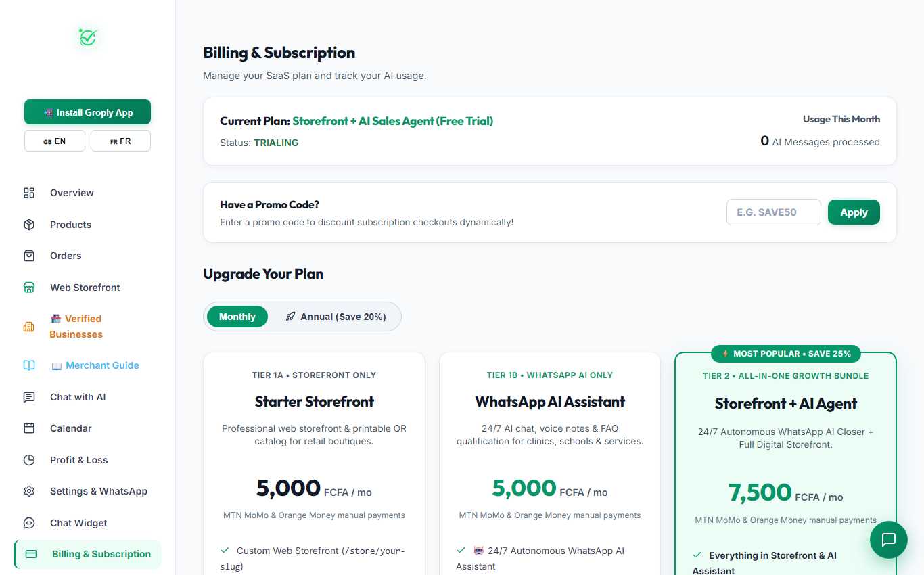This screenshot has height=575, width=924.
Task: Switch language to FR
Action: tap(120, 141)
